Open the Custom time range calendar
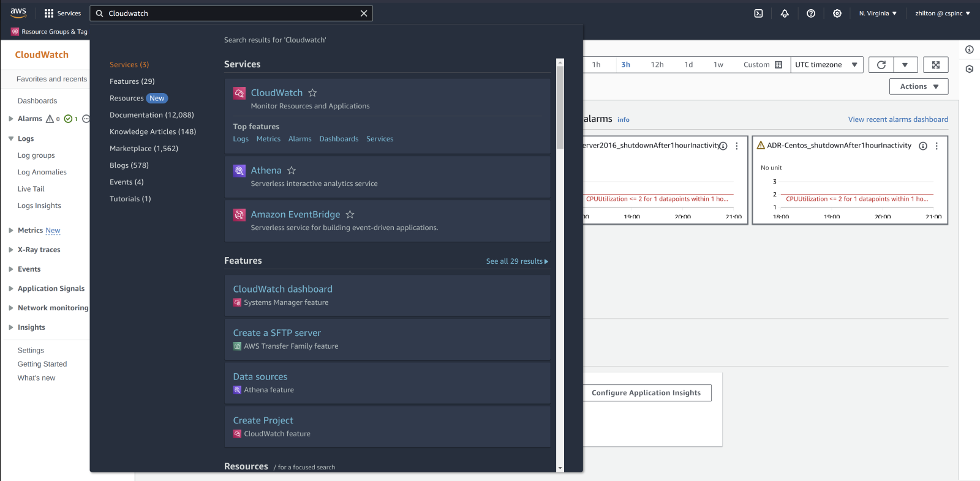The image size is (980, 481). click(763, 65)
